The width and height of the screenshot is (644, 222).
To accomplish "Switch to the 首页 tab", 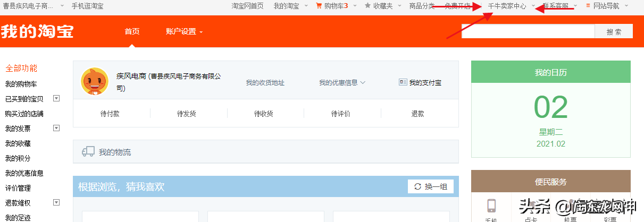I will tap(132, 31).
